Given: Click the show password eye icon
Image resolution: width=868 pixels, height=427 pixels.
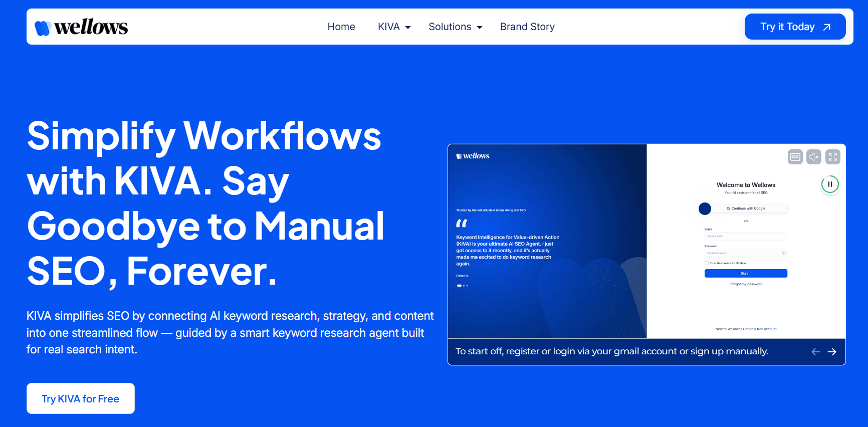Looking at the screenshot, I should 784,253.
